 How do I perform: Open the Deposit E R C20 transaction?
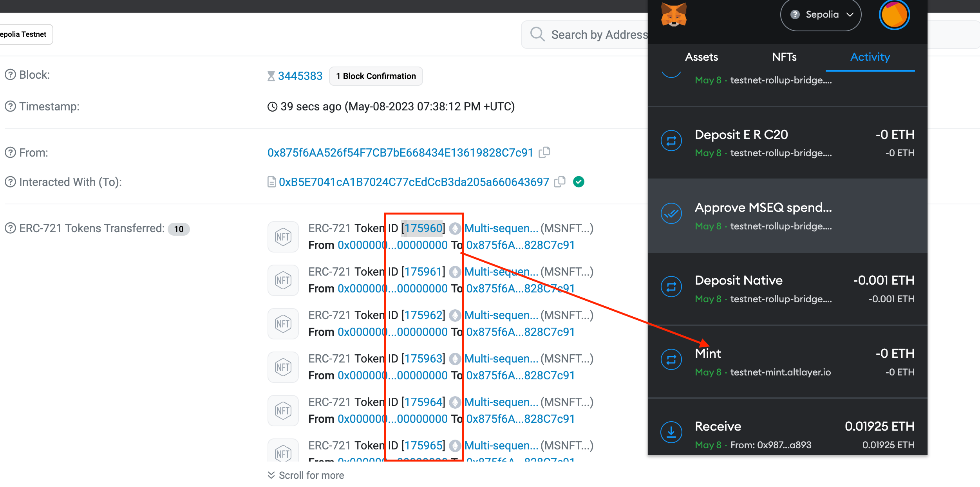point(787,142)
